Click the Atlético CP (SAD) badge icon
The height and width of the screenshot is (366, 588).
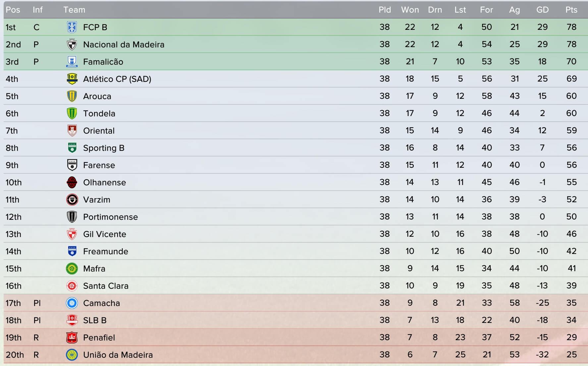point(72,79)
